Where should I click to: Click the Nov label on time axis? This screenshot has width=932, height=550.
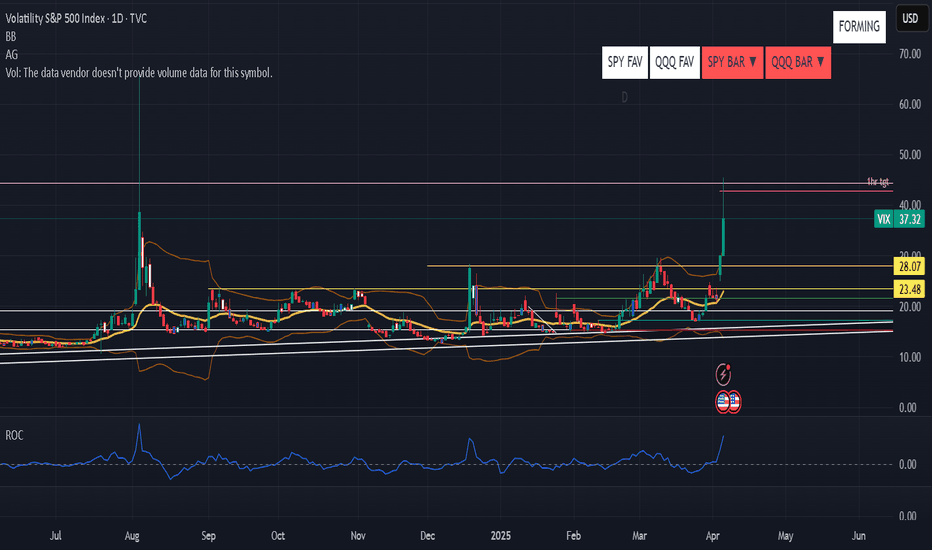(357, 536)
